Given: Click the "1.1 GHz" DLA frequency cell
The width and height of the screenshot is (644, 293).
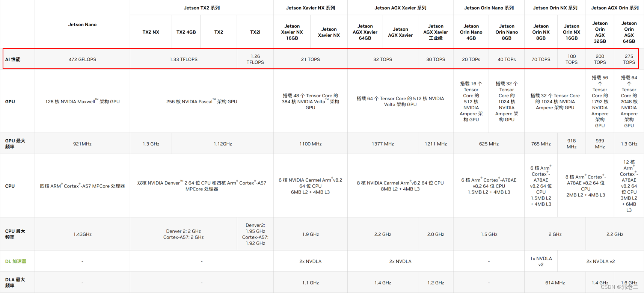Looking at the screenshot, I should tap(311, 283).
